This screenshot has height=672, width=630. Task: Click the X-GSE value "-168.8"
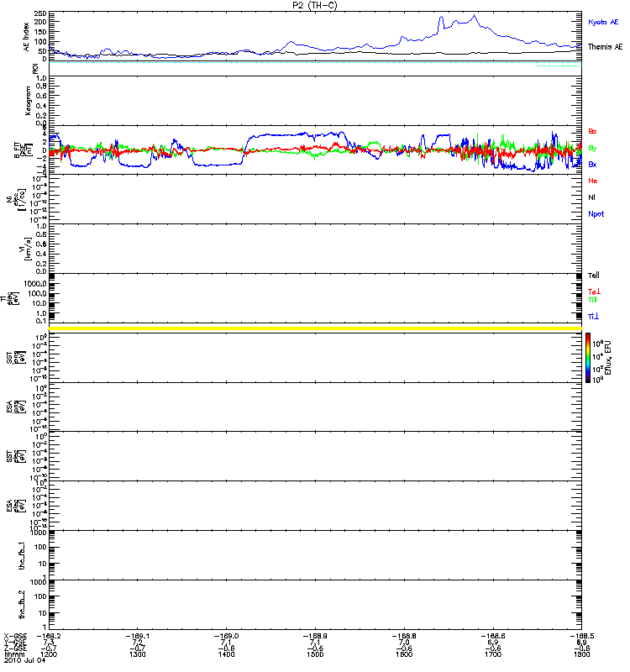click(404, 636)
